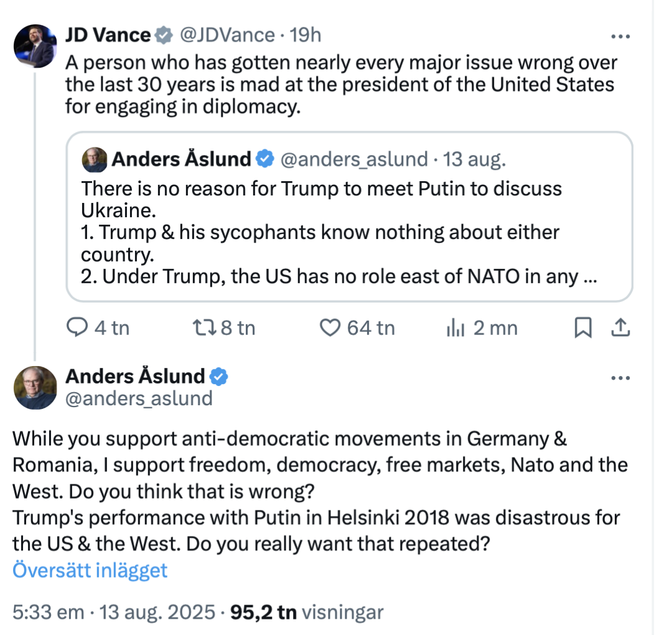Screen dimensions: 672x635
Task: Open reply icon showing 4 tn
Action: (x=98, y=328)
